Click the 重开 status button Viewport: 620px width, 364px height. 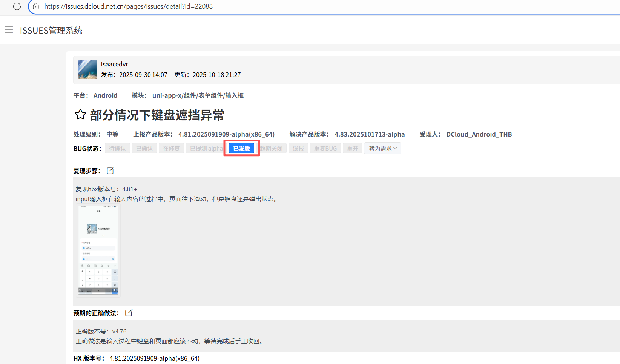tap(352, 148)
